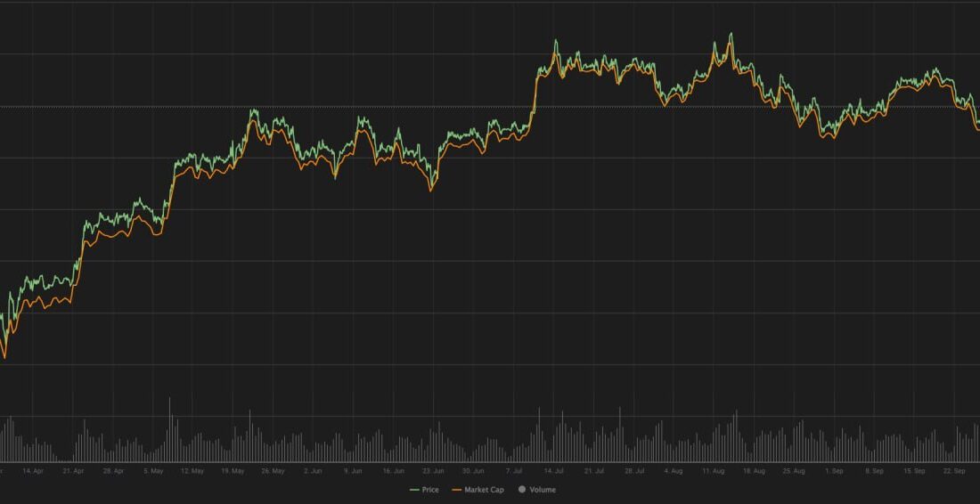Click the 1. Sep date label
This screenshot has height=504, width=980.
click(833, 470)
